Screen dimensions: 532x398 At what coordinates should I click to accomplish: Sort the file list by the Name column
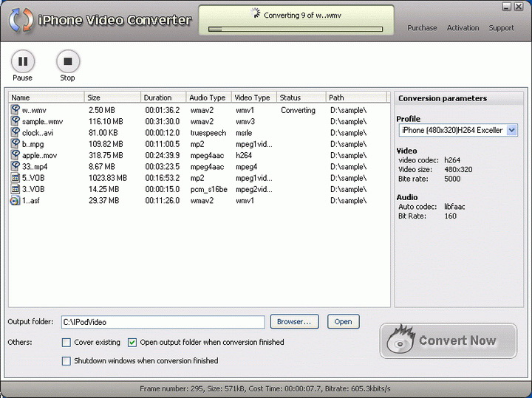[x=46, y=97]
